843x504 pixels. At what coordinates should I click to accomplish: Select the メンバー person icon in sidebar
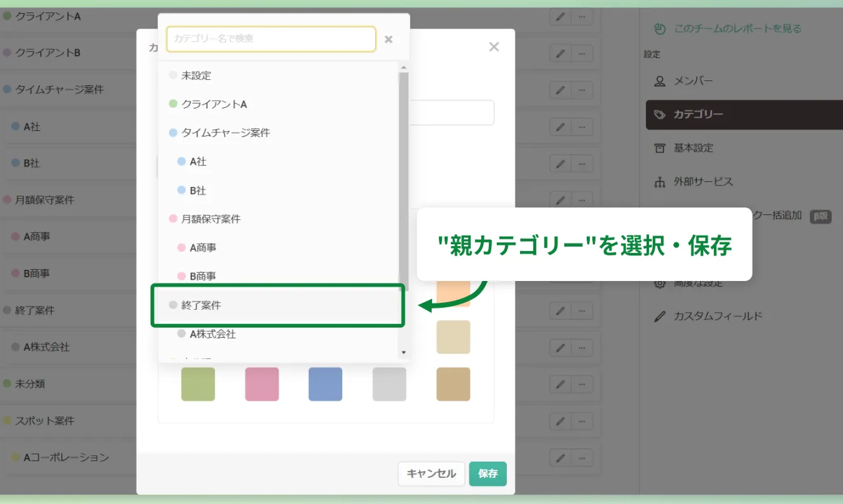tap(661, 80)
